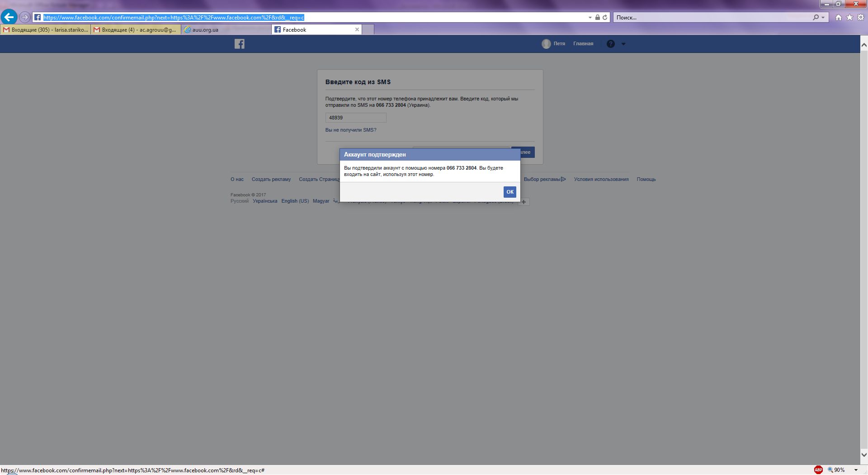
Task: Click the 'Facebook © 2017' footer text
Action: [248, 195]
